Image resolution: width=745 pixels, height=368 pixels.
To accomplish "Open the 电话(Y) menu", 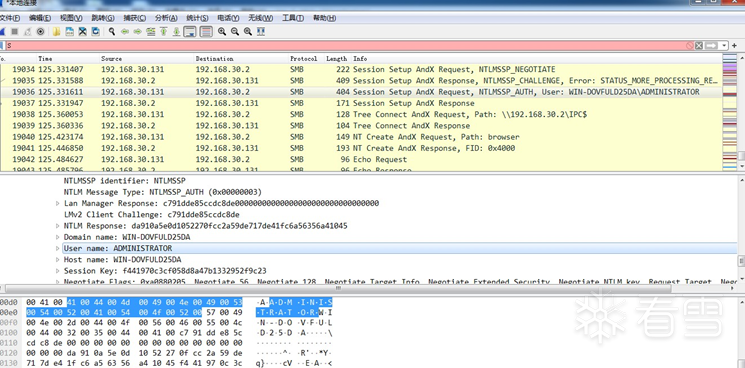I will point(228,18).
